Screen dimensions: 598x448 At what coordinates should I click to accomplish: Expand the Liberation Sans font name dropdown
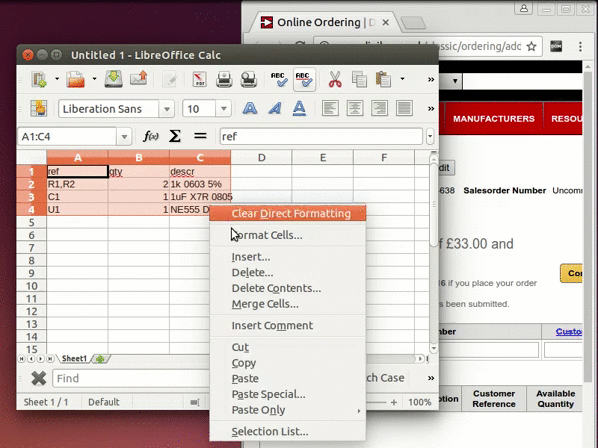(x=166, y=109)
